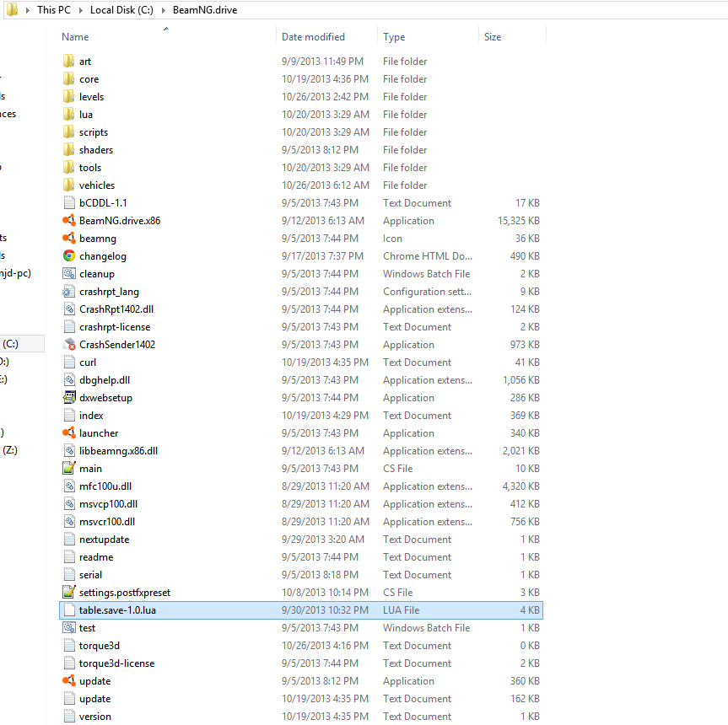The width and height of the screenshot is (728, 725).
Task: Select the serial file name
Action: coord(90,575)
